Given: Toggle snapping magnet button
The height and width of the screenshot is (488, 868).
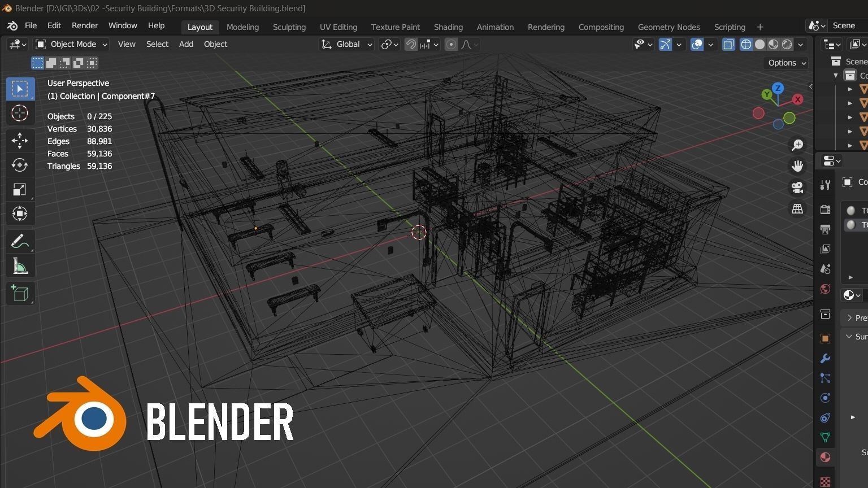Looking at the screenshot, I should pyautogui.click(x=411, y=44).
